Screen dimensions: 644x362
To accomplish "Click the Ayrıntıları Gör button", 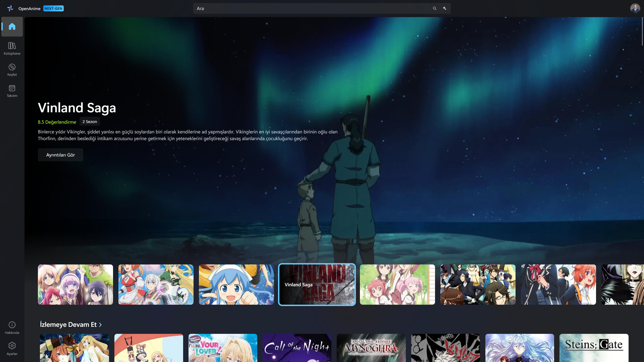I will 61,155.
